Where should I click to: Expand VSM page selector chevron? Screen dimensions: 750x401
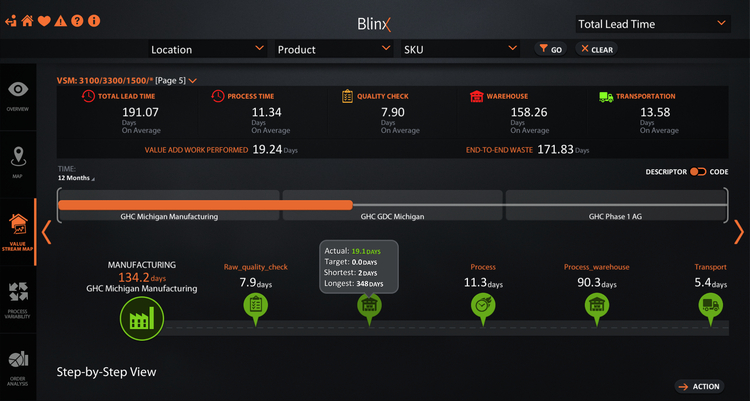coord(193,81)
